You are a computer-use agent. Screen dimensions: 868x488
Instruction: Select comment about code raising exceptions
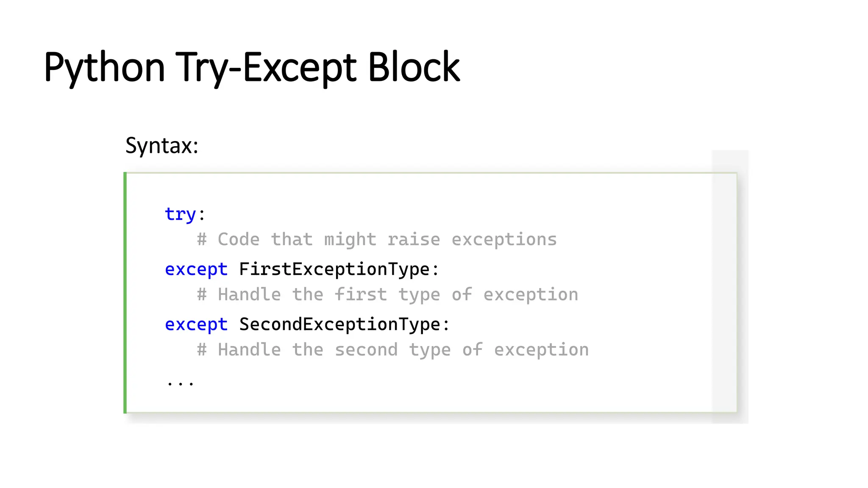(377, 240)
